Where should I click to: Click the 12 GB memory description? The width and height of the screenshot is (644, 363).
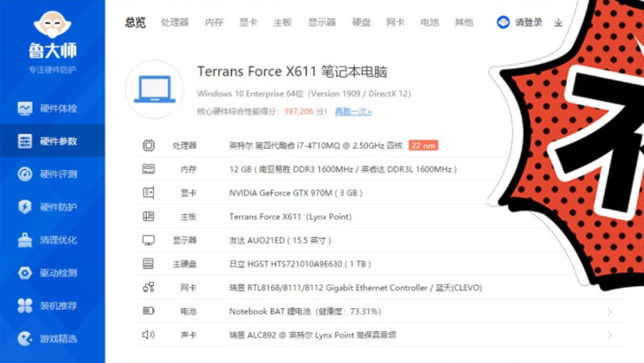[343, 169]
